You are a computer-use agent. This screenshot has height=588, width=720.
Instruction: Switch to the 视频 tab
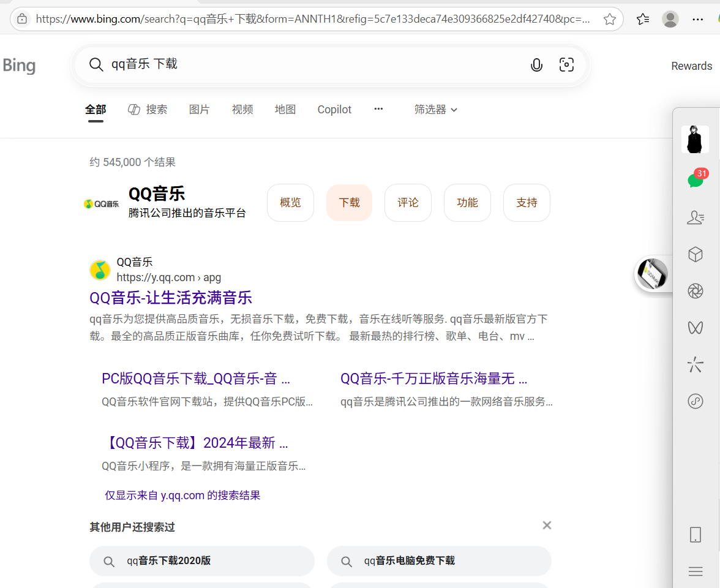tap(242, 109)
